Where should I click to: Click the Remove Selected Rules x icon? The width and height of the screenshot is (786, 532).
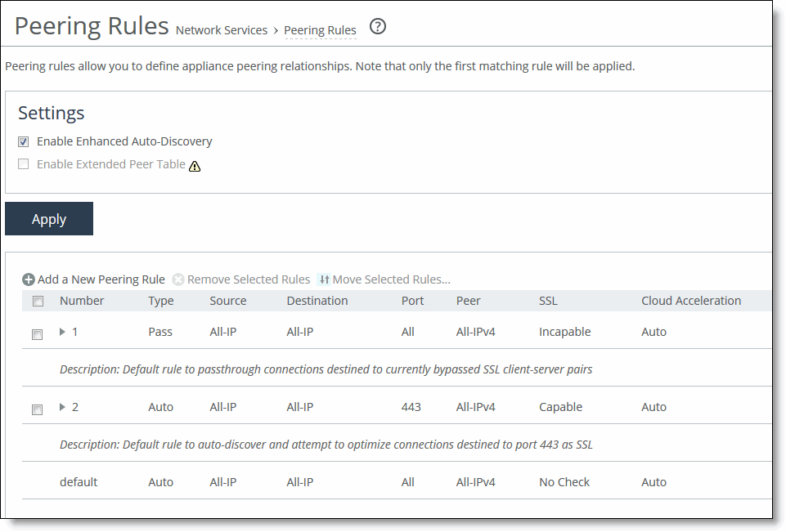(x=179, y=279)
